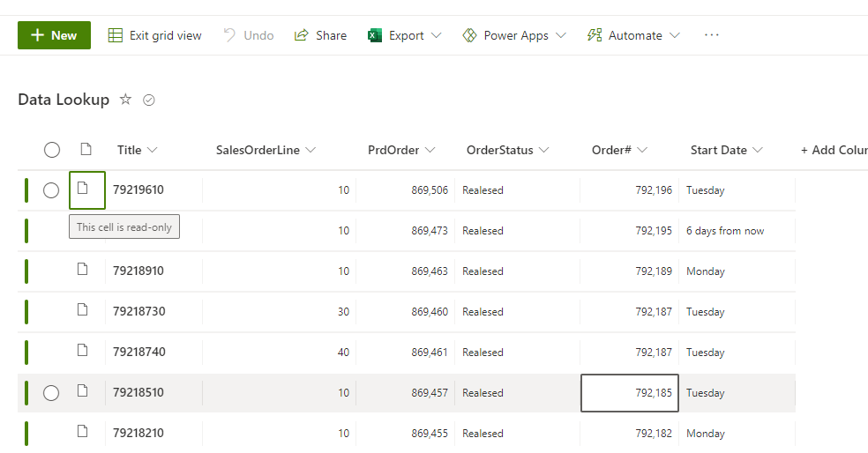Viewport: 868px width, 453px height.
Task: Open the OrderStatus column header menu
Action: [507, 150]
